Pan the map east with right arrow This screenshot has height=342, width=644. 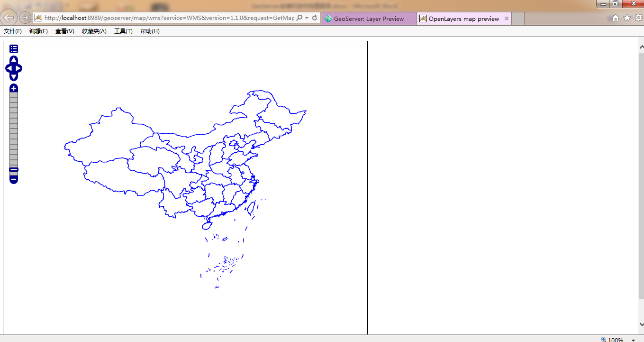point(18,69)
